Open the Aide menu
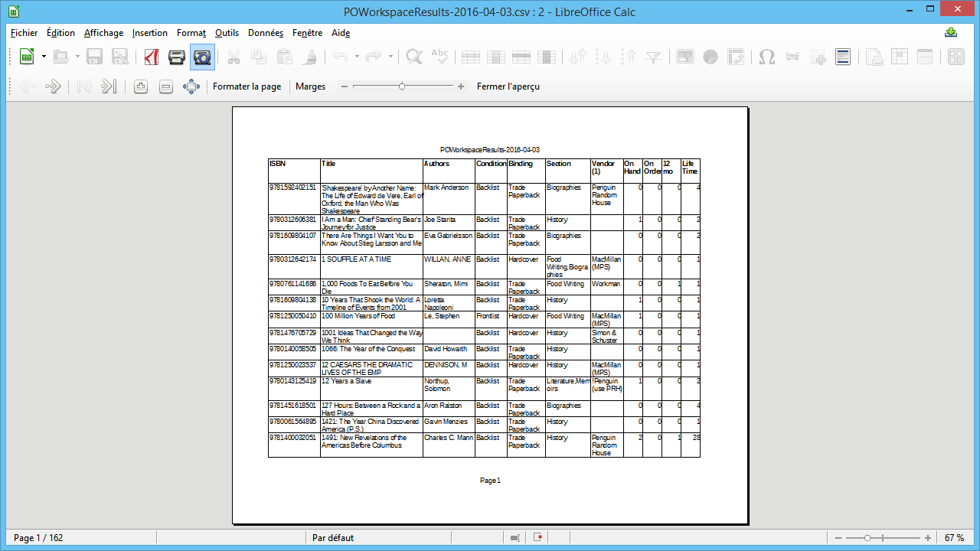 tap(341, 33)
